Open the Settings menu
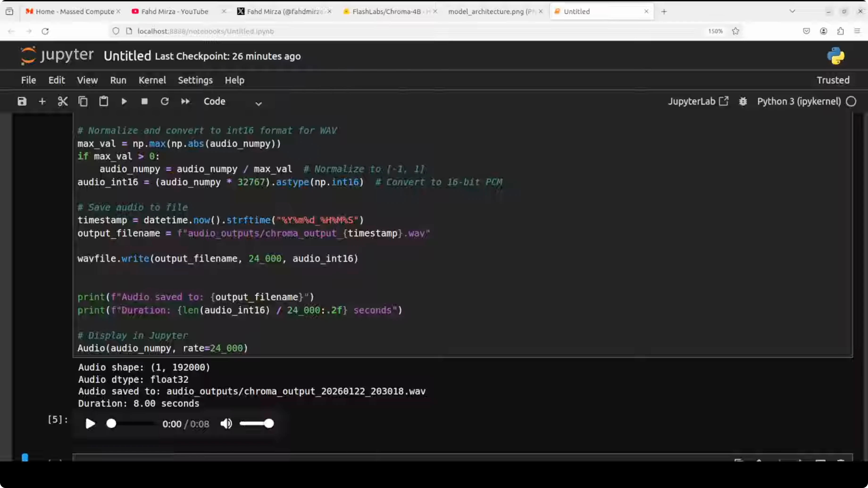 pyautogui.click(x=195, y=80)
